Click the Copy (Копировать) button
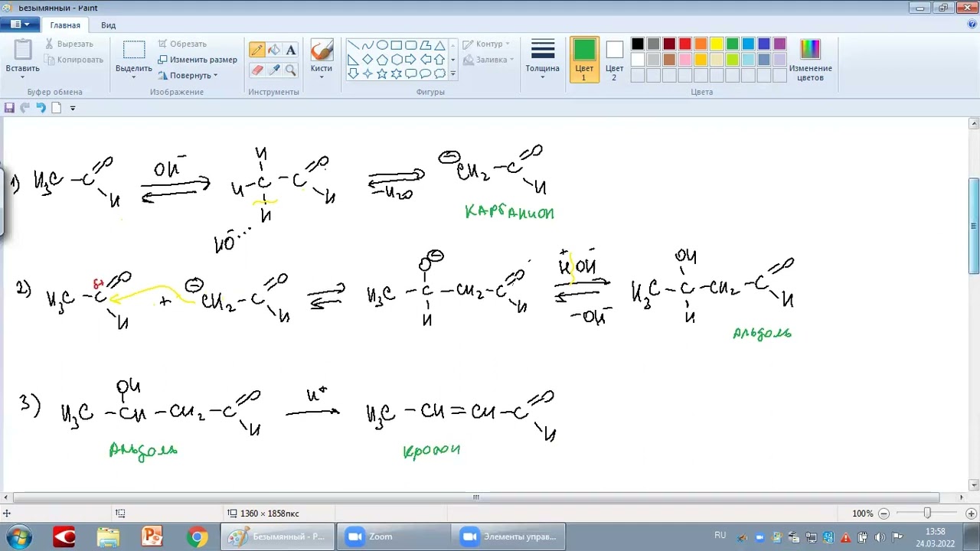Screen dimensions: 980x551 point(73,60)
